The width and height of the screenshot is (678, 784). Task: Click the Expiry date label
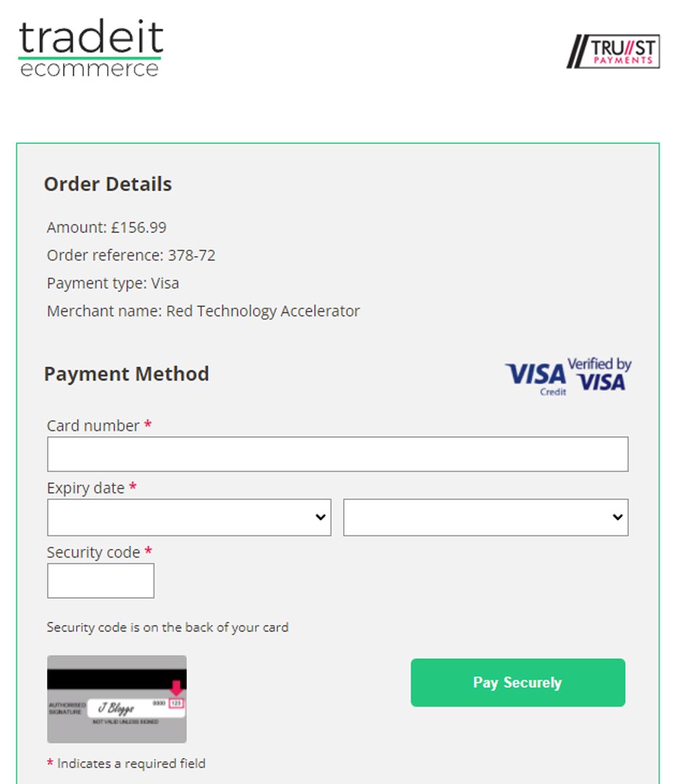(85, 488)
